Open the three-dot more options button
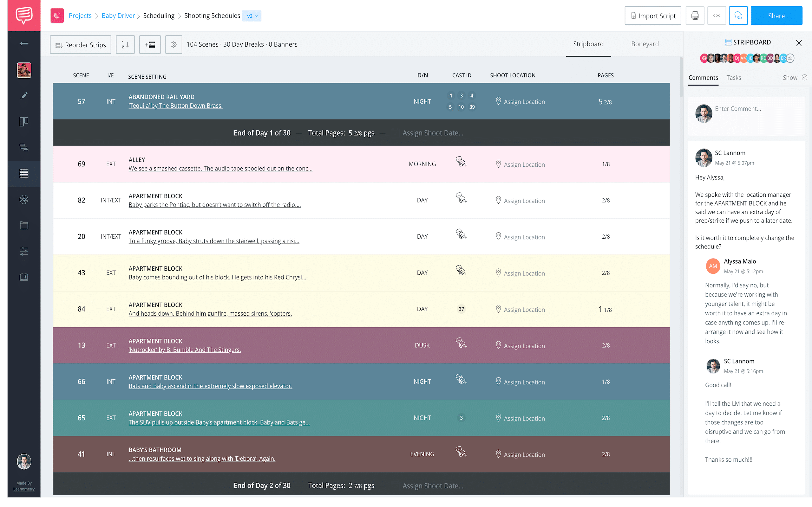812x507 pixels. point(717,16)
